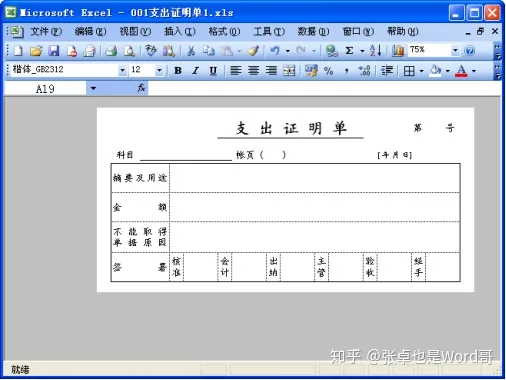Expand the font name dropdown
506x380 pixels.
[x=123, y=70]
